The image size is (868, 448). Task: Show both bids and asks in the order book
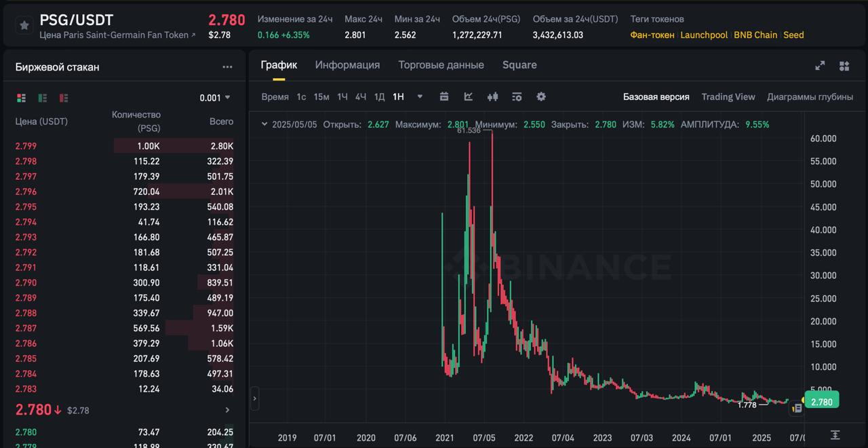coord(22,98)
